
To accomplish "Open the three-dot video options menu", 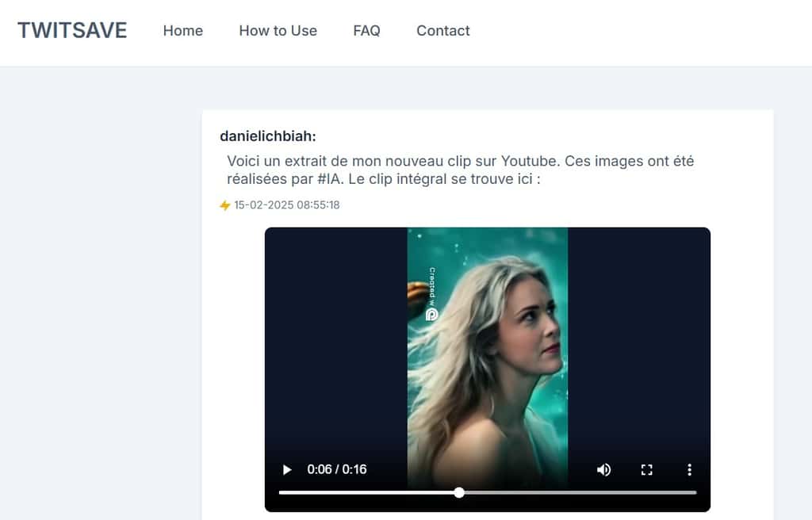I will point(689,469).
